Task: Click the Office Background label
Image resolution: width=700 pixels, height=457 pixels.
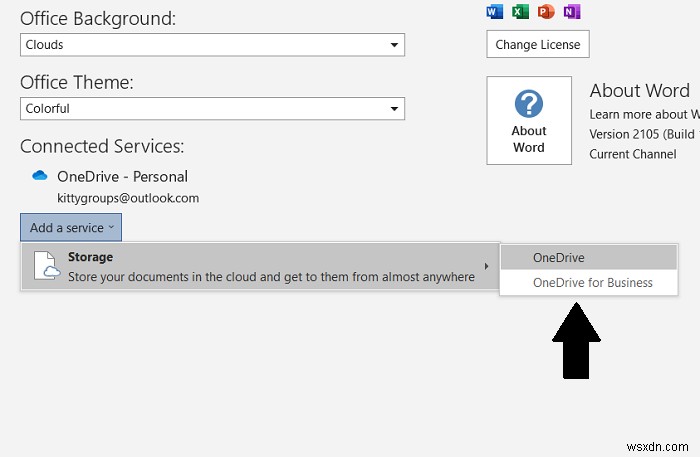Action: (x=98, y=19)
